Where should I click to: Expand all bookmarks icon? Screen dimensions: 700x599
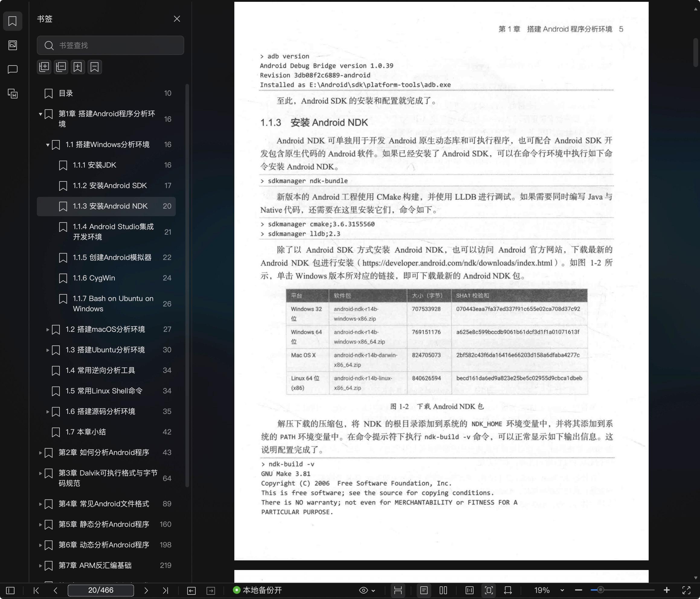[44, 67]
